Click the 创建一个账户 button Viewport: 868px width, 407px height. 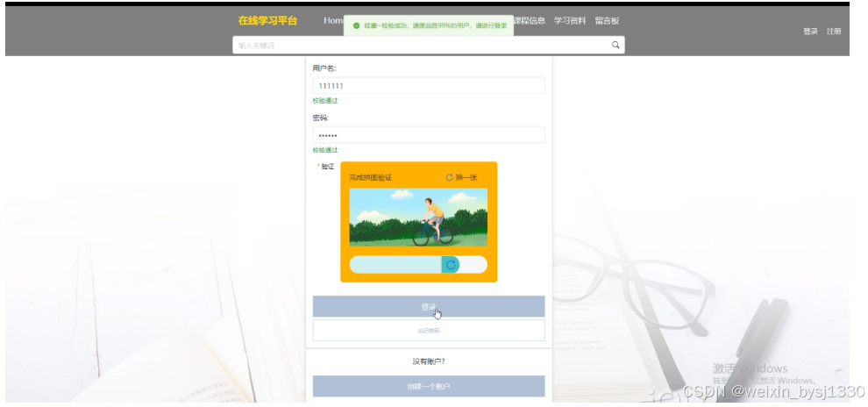[429, 387]
